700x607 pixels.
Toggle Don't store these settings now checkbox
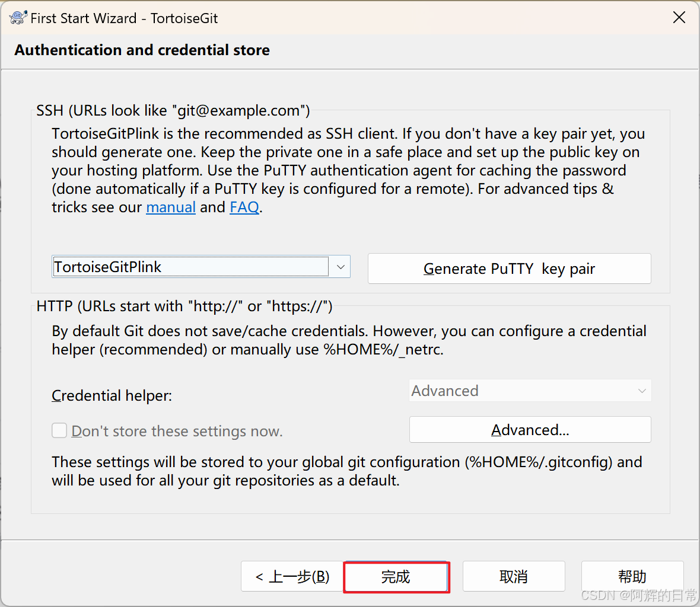click(x=59, y=431)
